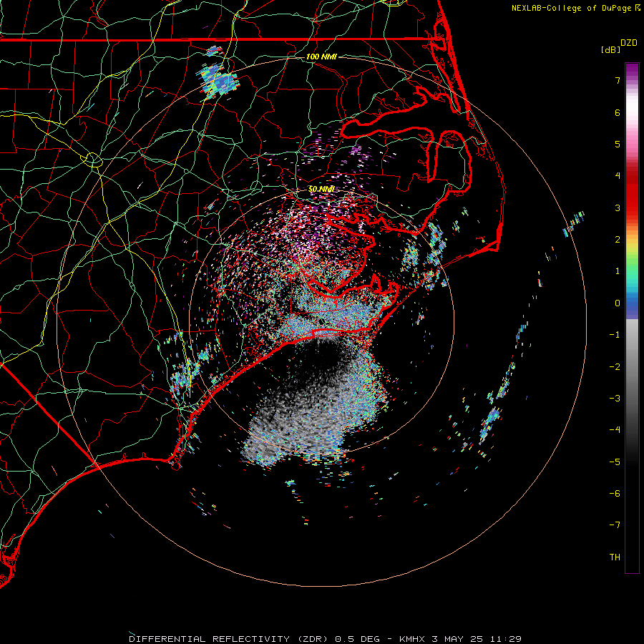Image resolution: width=644 pixels, height=644 pixels.
Task: Click the [dB] units label
Action: tap(611, 49)
